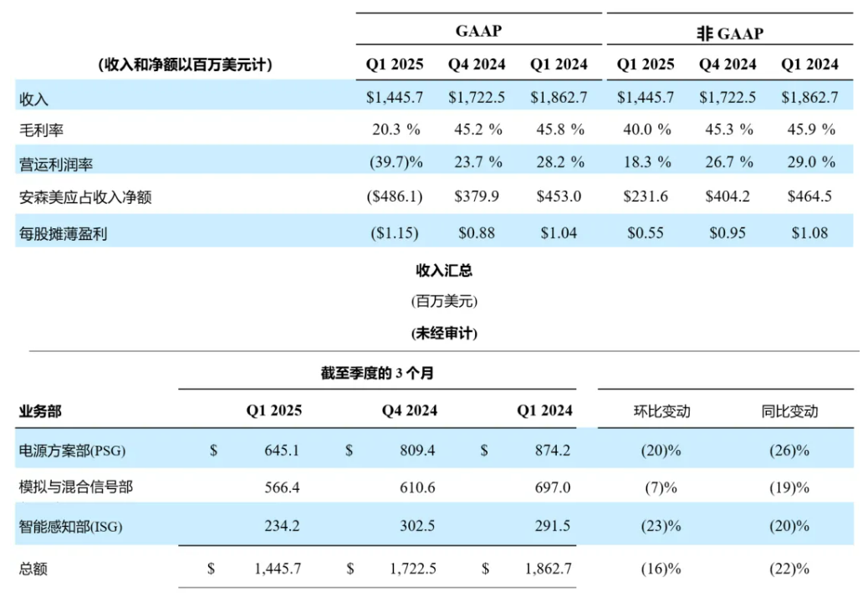Click PSG revenue value 645.1
868x597 pixels.
coord(282,451)
